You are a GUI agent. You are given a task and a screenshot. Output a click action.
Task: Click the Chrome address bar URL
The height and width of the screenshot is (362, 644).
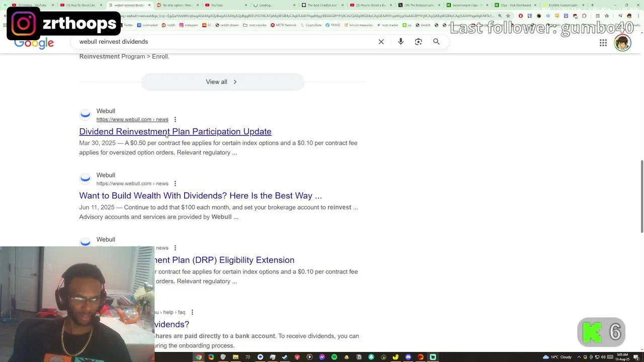tap(307, 16)
